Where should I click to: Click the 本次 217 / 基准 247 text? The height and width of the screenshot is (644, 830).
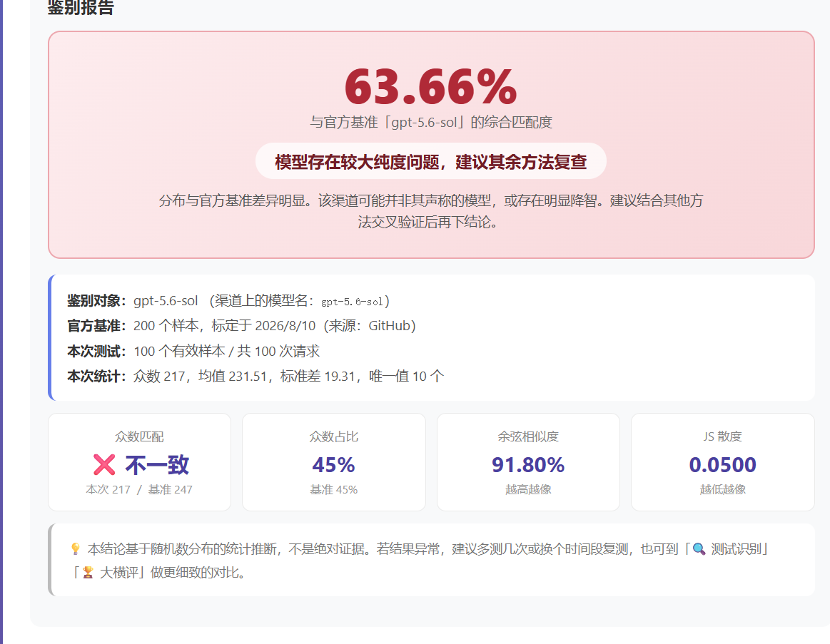pos(139,489)
